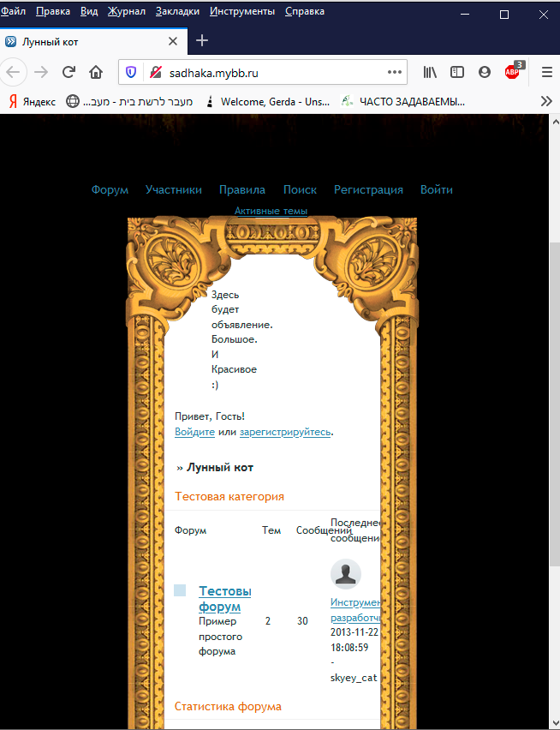Image resolution: width=560 pixels, height=730 pixels.
Task: Show more bookmarks with double chevron
Action: (x=546, y=101)
